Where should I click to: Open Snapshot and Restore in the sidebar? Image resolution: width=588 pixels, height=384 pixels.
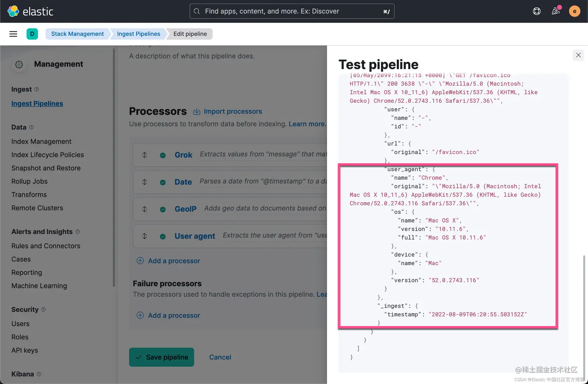coord(46,168)
